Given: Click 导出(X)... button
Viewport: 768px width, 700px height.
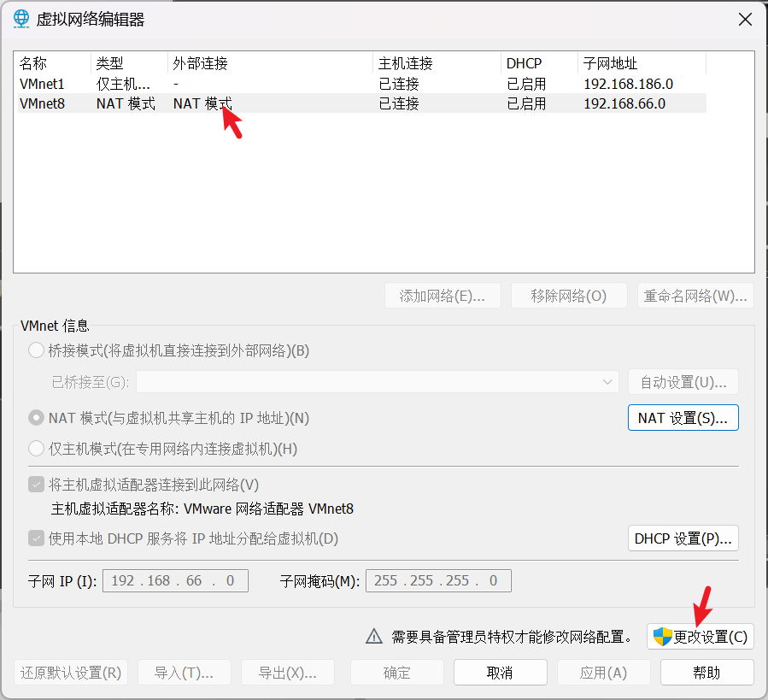Looking at the screenshot, I should pyautogui.click(x=288, y=673).
